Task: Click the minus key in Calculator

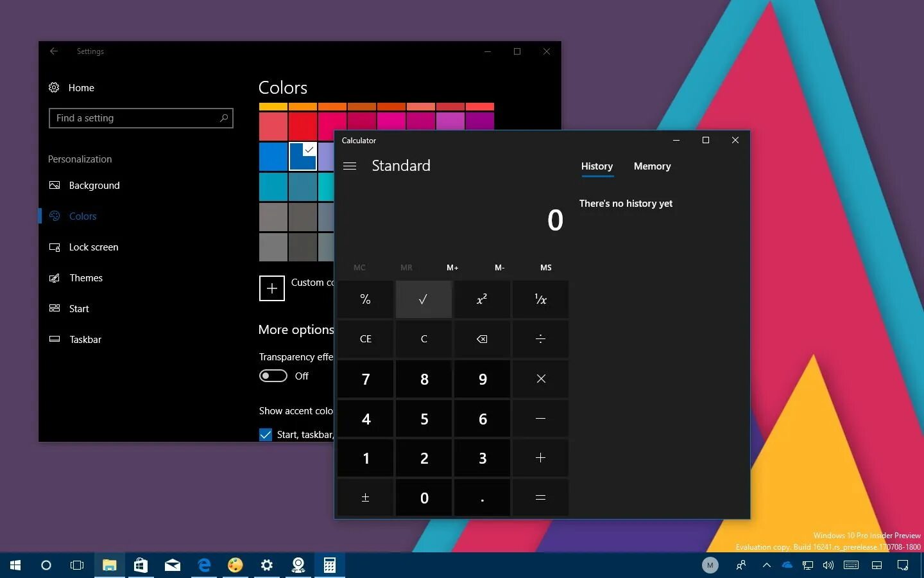Action: [x=540, y=419]
